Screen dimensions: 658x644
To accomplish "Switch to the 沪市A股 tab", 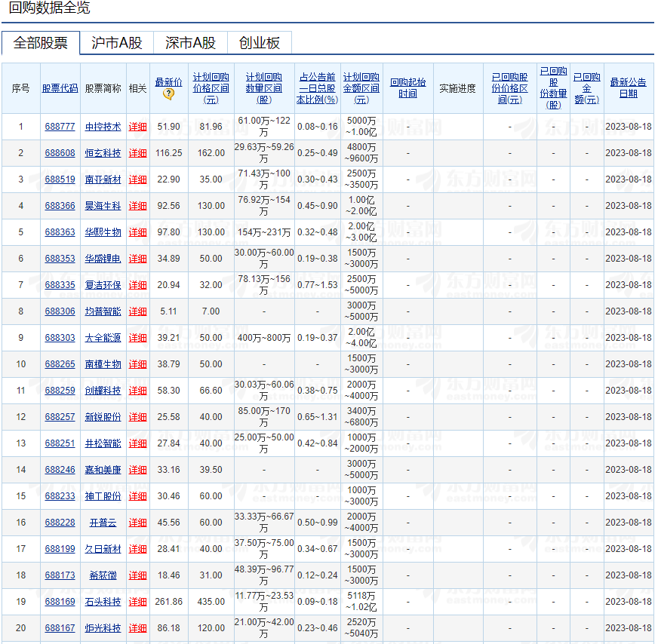I will [x=116, y=43].
